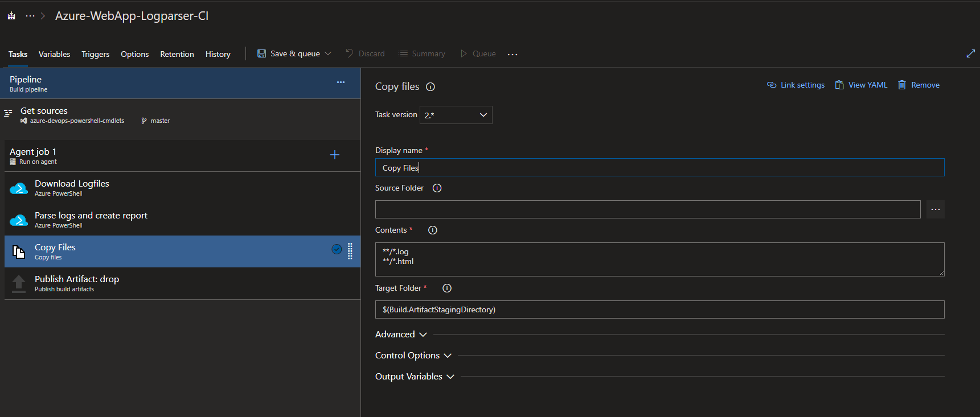This screenshot has height=417, width=980.
Task: Click the Target Folder info icon
Action: [x=447, y=288]
